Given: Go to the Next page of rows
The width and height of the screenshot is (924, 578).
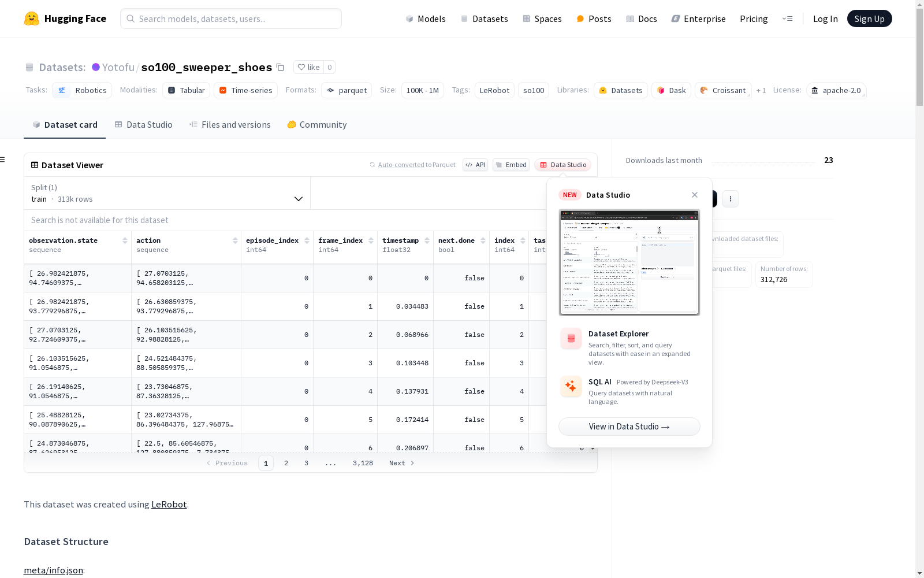Looking at the screenshot, I should point(402,463).
